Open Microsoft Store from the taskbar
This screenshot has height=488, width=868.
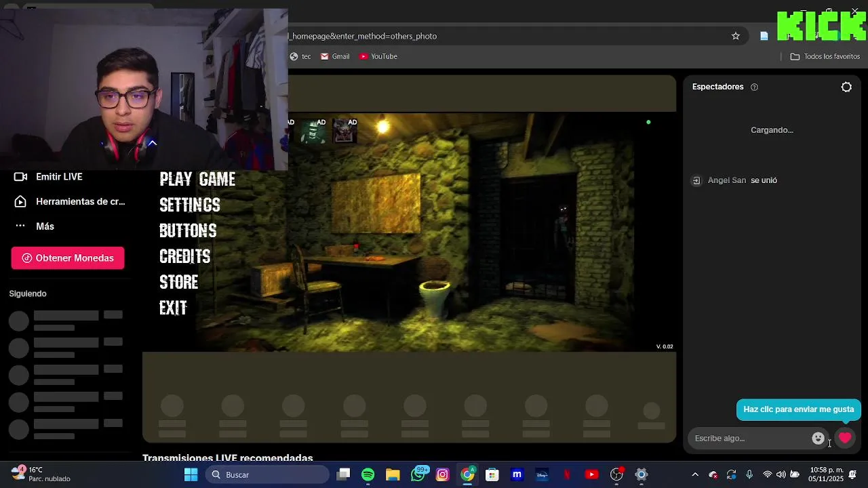click(492, 474)
